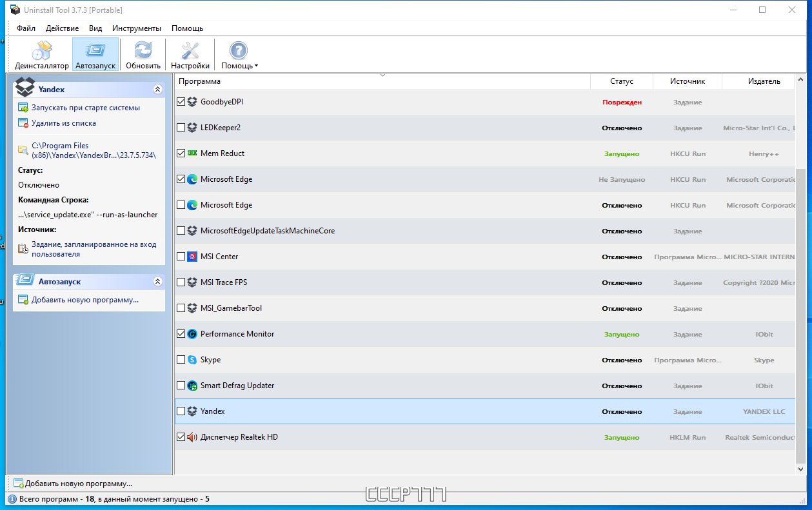This screenshot has width=812, height=510.
Task: Click the Поврежден status of GoodbyeDPI
Action: point(622,103)
